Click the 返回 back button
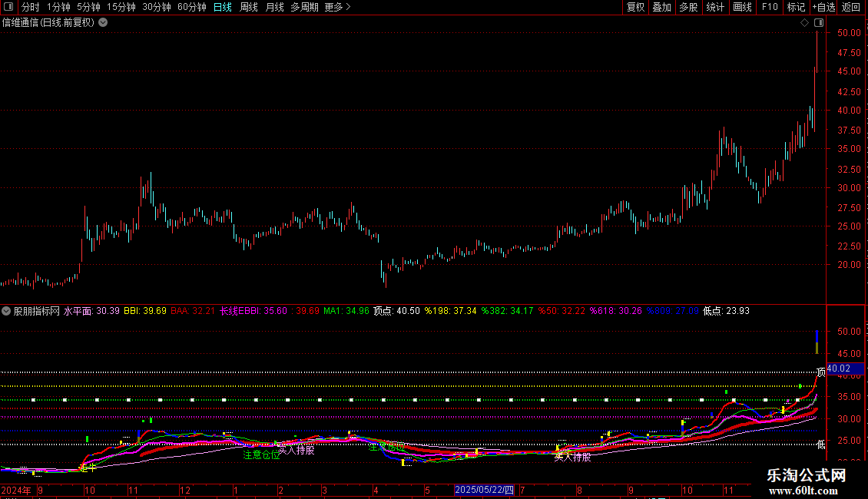This screenshot has height=499, width=868. 851,8
